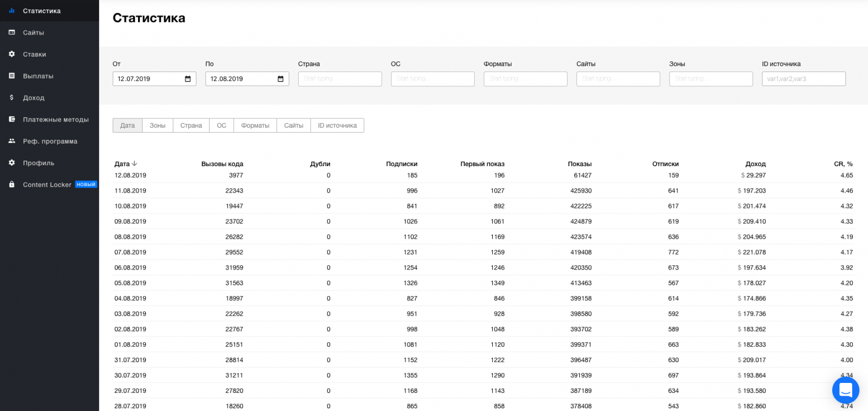Click code calls value 31959

pyautogui.click(x=234, y=268)
